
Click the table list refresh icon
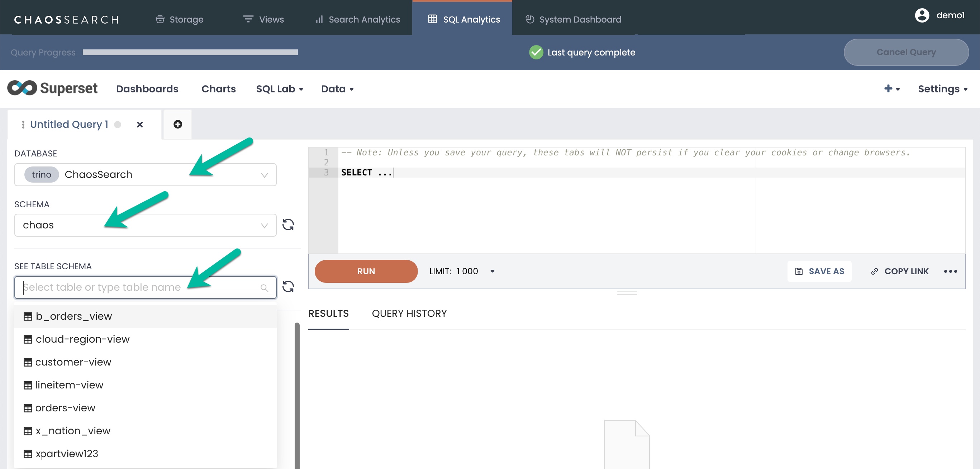[x=288, y=286]
